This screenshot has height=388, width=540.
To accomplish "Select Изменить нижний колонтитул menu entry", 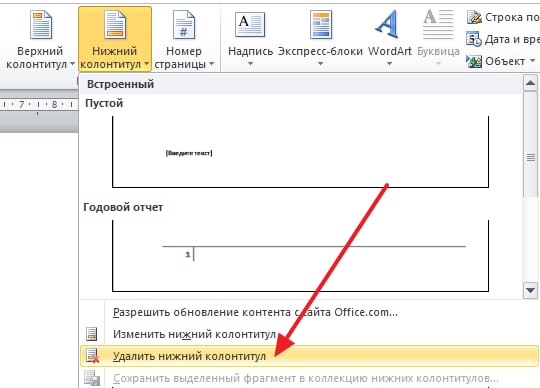I will point(194,334).
